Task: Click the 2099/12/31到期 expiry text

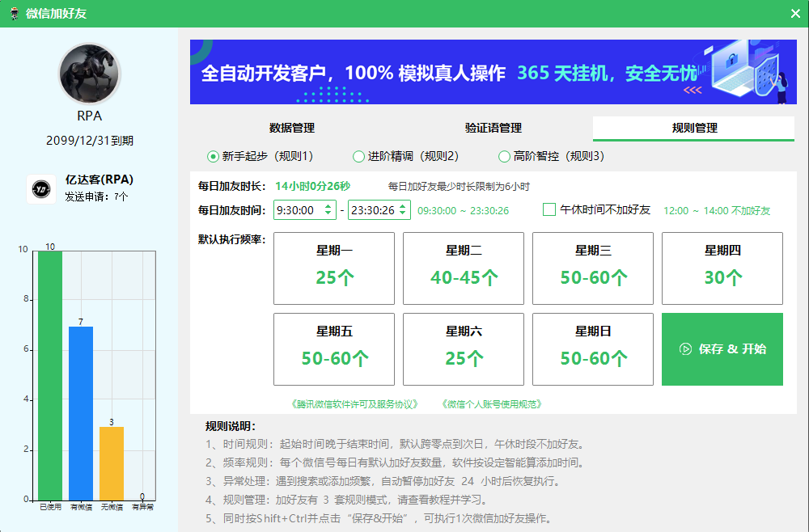Action: click(90, 141)
